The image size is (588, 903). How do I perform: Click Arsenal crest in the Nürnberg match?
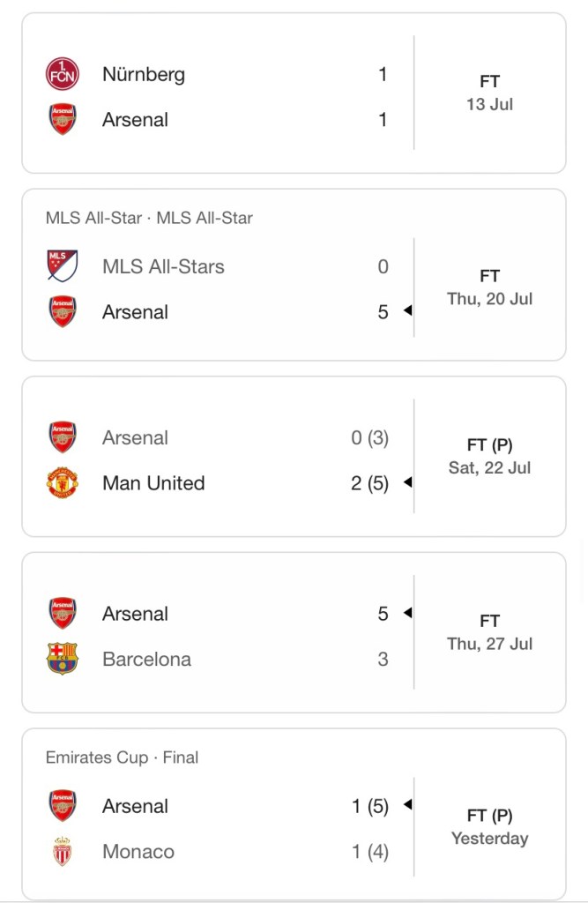[x=62, y=120]
